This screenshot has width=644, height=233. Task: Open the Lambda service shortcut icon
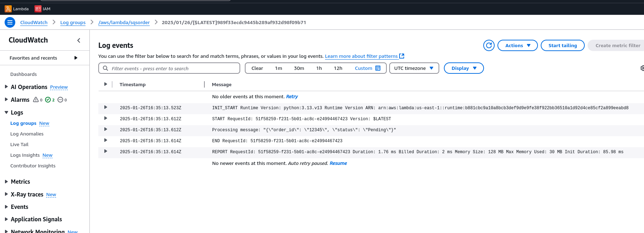(x=8, y=9)
